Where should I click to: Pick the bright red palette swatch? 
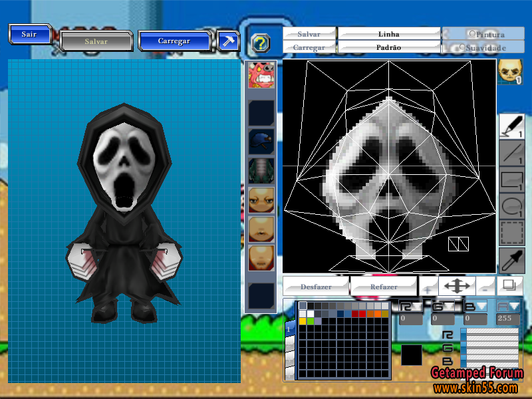point(362,313)
